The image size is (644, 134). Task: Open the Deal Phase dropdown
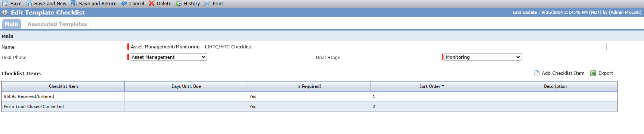pos(168,57)
